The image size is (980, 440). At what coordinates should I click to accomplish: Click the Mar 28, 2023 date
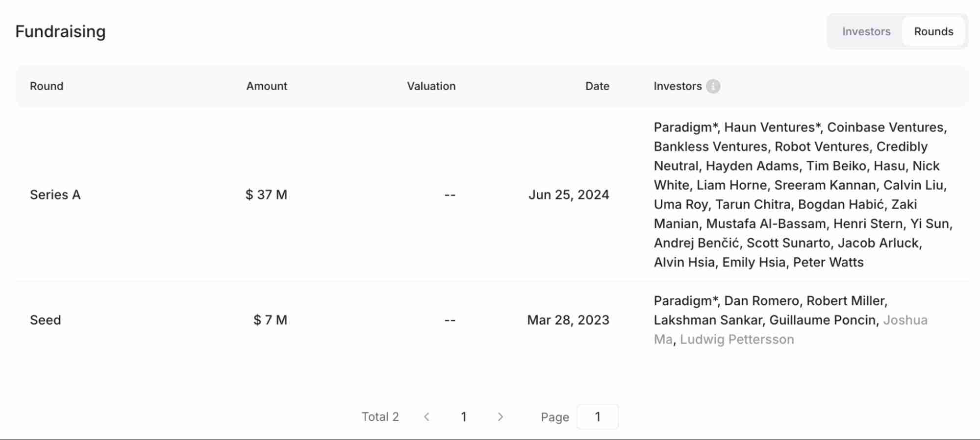click(x=568, y=320)
